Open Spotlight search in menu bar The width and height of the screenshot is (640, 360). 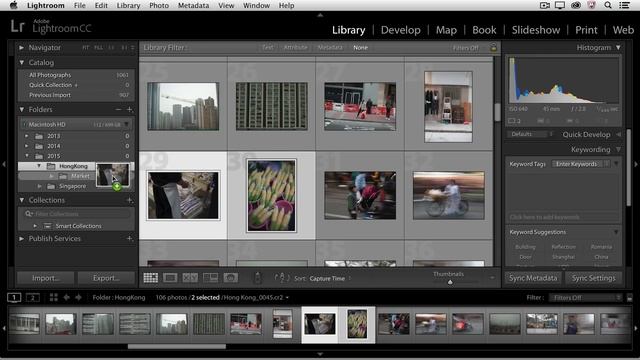tap(608, 5)
